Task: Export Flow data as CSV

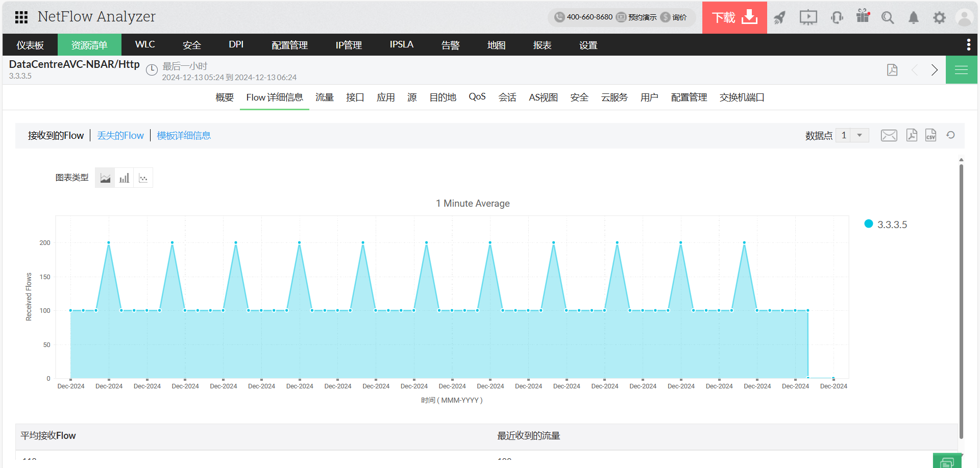Action: 930,135
